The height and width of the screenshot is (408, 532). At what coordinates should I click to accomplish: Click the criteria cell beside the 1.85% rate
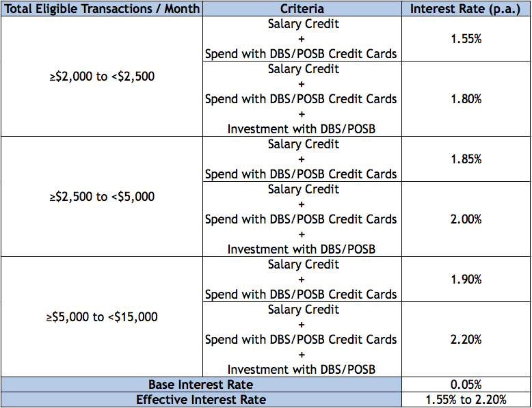coord(302,159)
